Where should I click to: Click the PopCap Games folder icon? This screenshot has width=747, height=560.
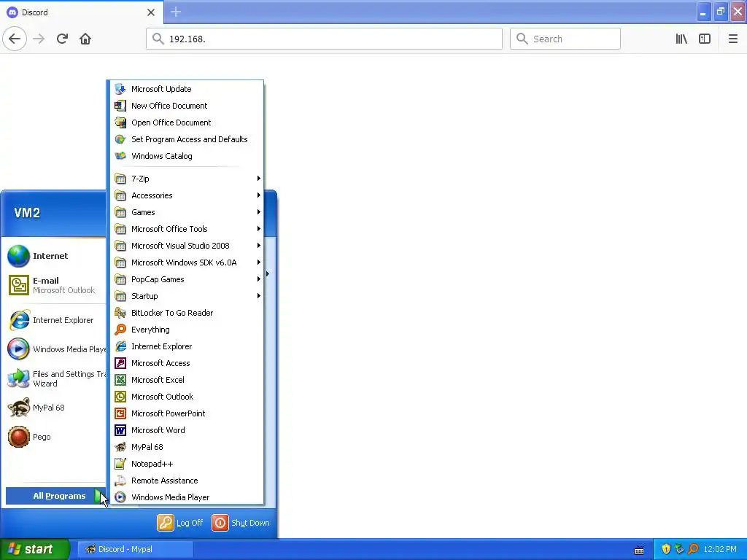coord(120,279)
